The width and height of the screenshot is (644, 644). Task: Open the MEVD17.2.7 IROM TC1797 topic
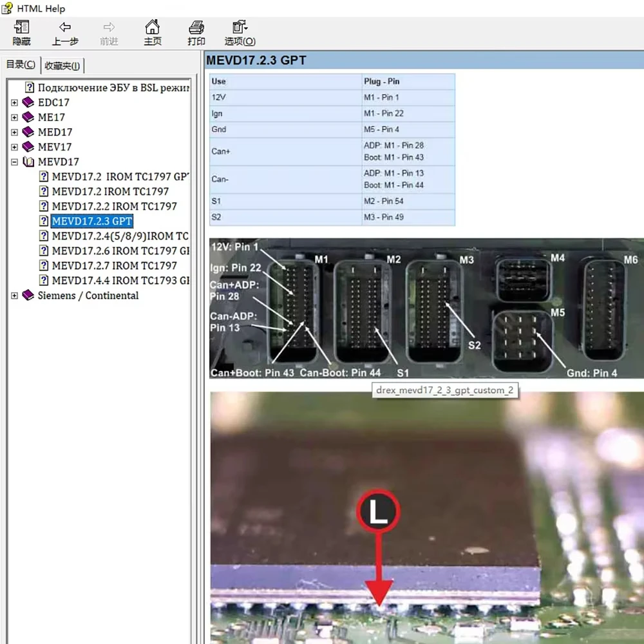pos(114,265)
